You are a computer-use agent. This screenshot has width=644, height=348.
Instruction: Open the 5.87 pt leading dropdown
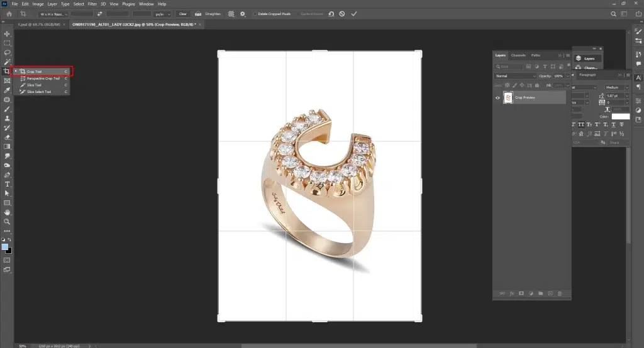(x=627, y=95)
